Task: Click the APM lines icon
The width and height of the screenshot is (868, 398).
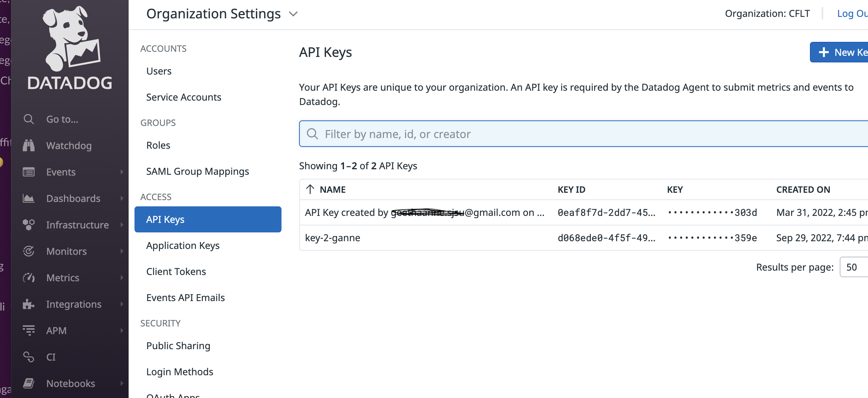Action: (29, 330)
